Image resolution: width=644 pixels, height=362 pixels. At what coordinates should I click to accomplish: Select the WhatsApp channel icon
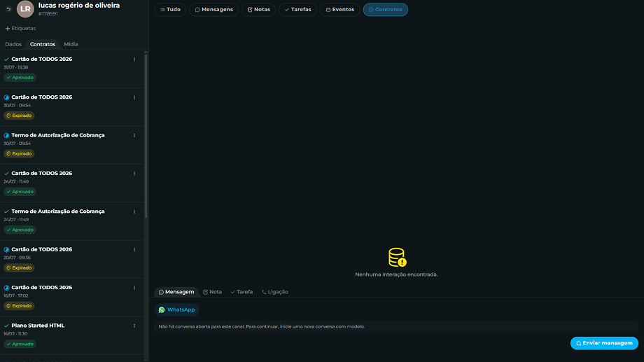point(162,309)
